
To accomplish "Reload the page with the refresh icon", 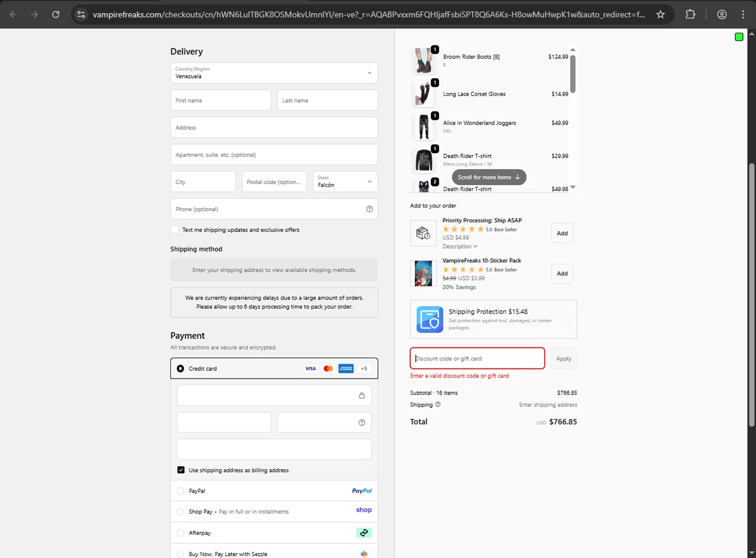I will click(x=56, y=15).
